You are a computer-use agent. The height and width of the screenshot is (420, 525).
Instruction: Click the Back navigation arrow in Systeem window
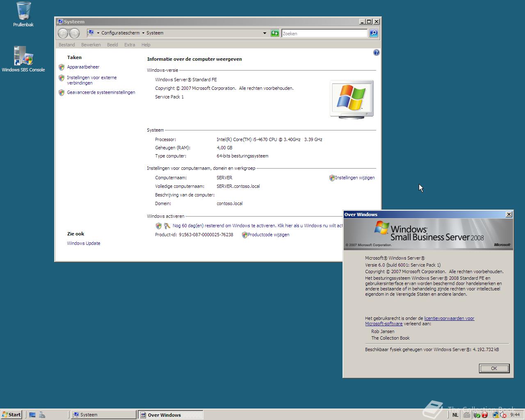(63, 33)
